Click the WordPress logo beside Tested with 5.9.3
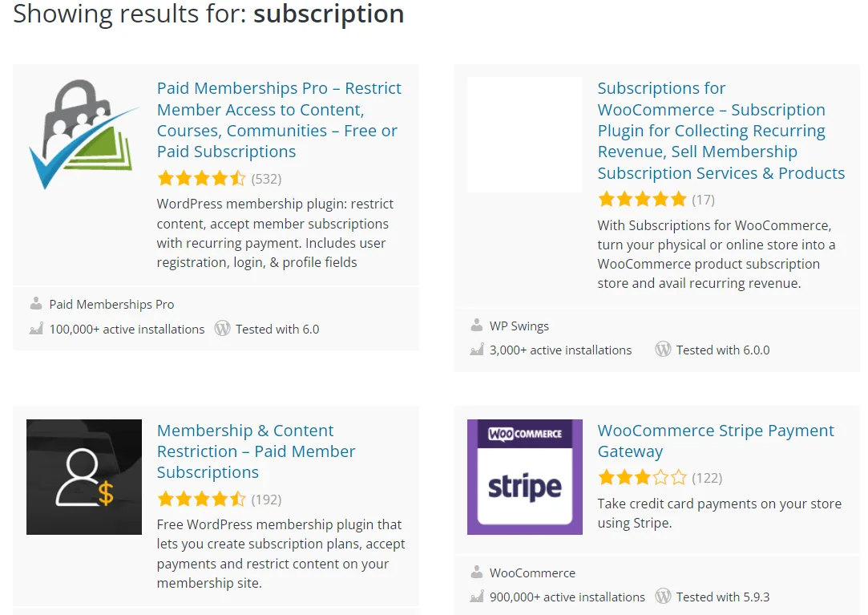The height and width of the screenshot is (615, 868). tap(663, 597)
